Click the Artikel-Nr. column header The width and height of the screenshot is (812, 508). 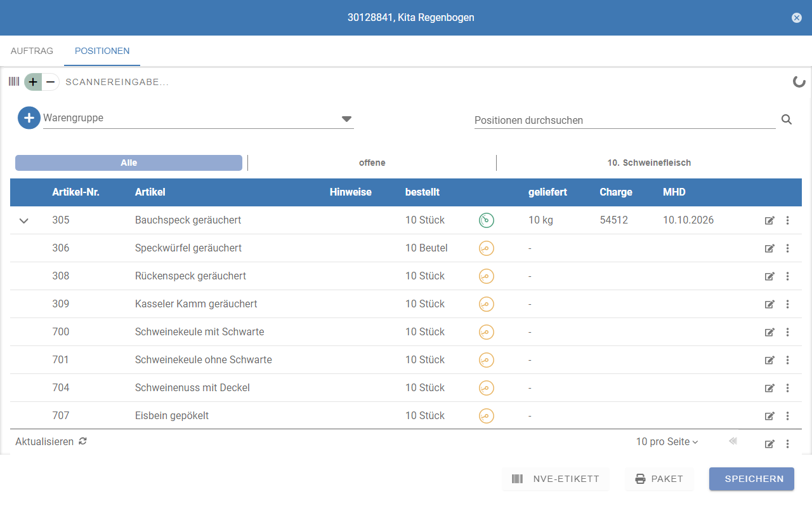tap(76, 192)
